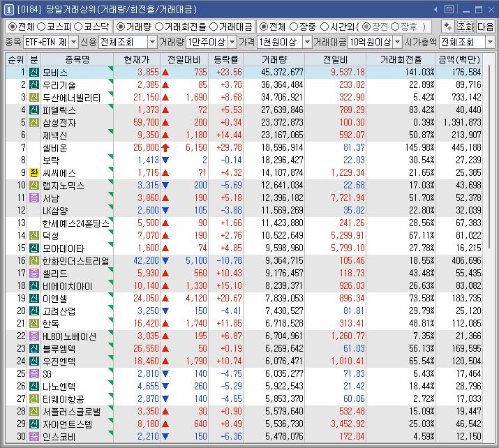
Task: Select the 전체 market radio button
Action: click(13, 27)
